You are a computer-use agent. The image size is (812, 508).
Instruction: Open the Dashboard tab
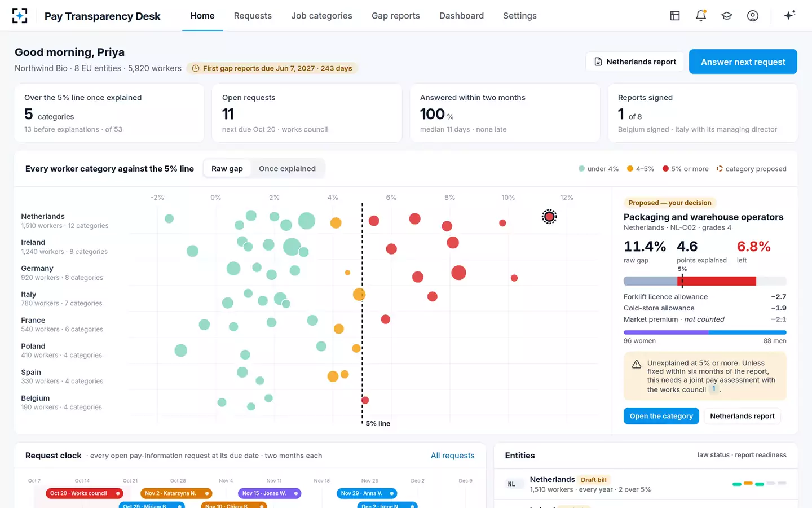(461, 16)
